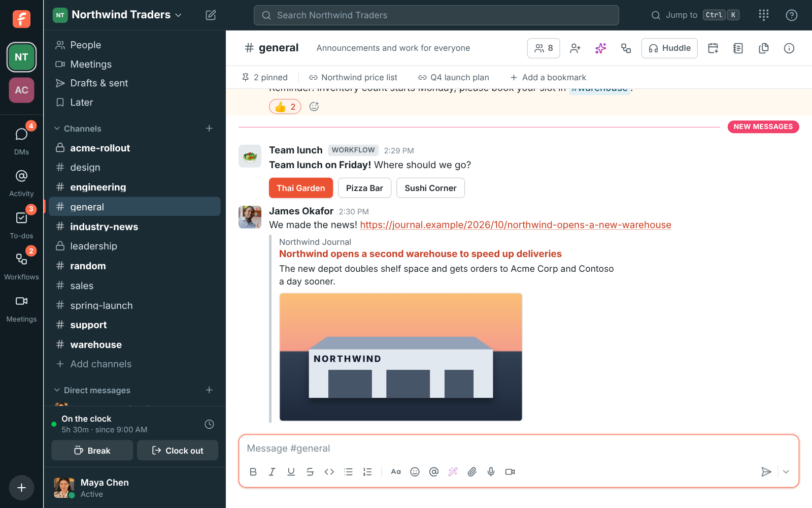812x508 pixels.
Task: Open the 2 pinned messages list
Action: coord(265,77)
